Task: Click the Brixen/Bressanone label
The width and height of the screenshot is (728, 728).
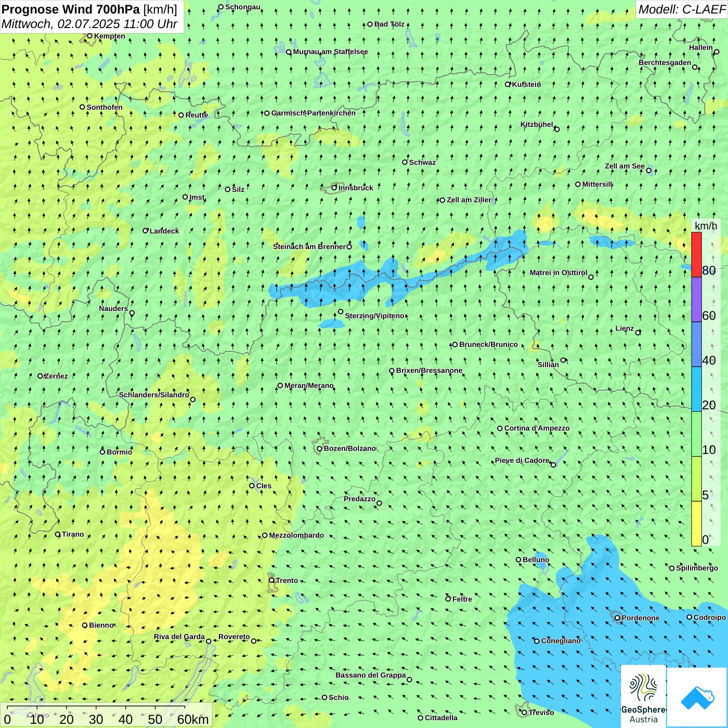Action: coord(429,370)
